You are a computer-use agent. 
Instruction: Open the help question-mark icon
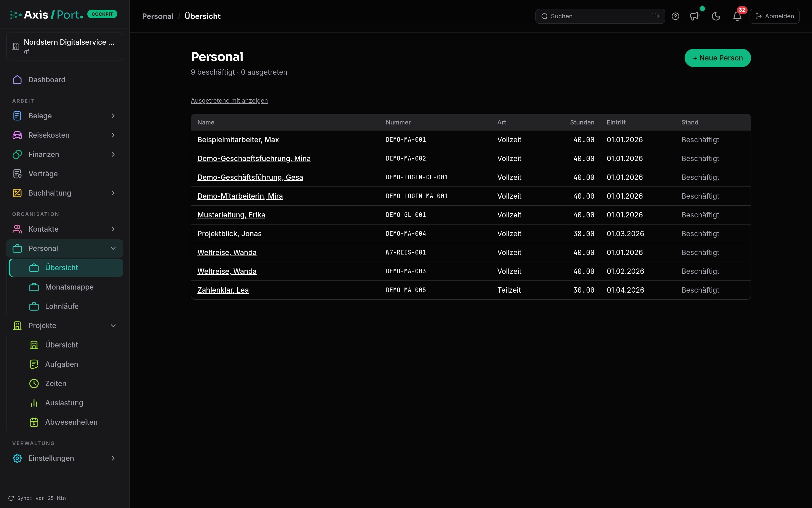pyautogui.click(x=675, y=16)
